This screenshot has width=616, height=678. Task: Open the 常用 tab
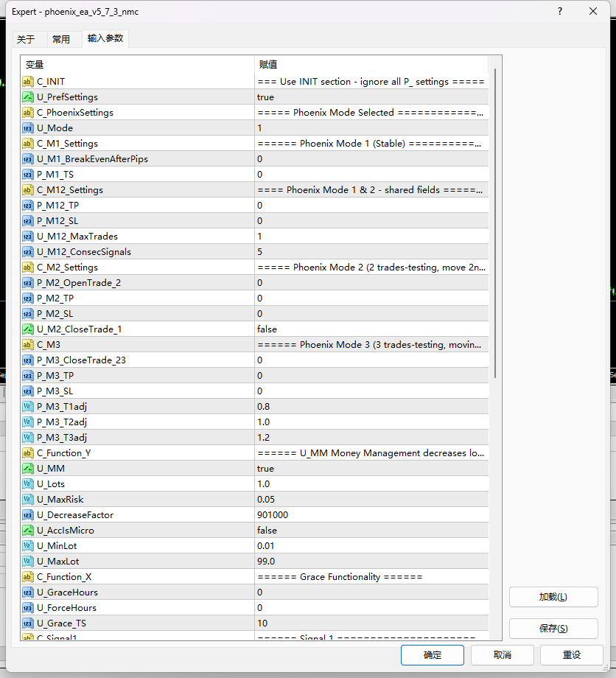[x=61, y=39]
